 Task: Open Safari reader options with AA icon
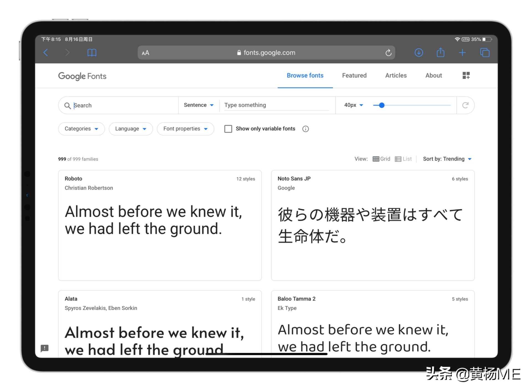click(145, 53)
